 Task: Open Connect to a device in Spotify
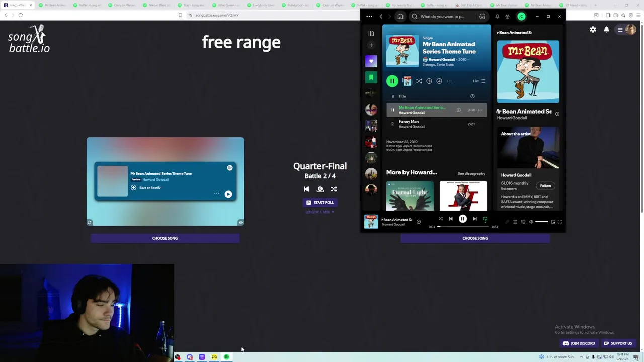pyautogui.click(x=523, y=222)
